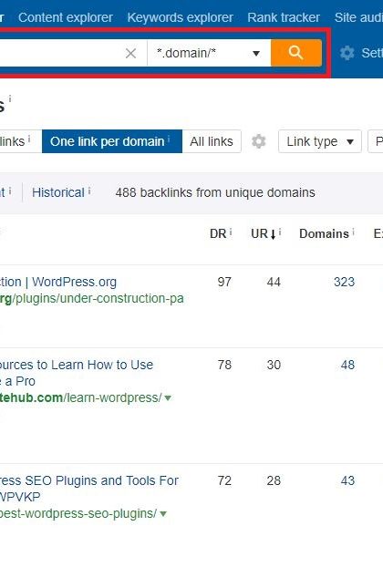Open Content explorer menu item

click(66, 17)
